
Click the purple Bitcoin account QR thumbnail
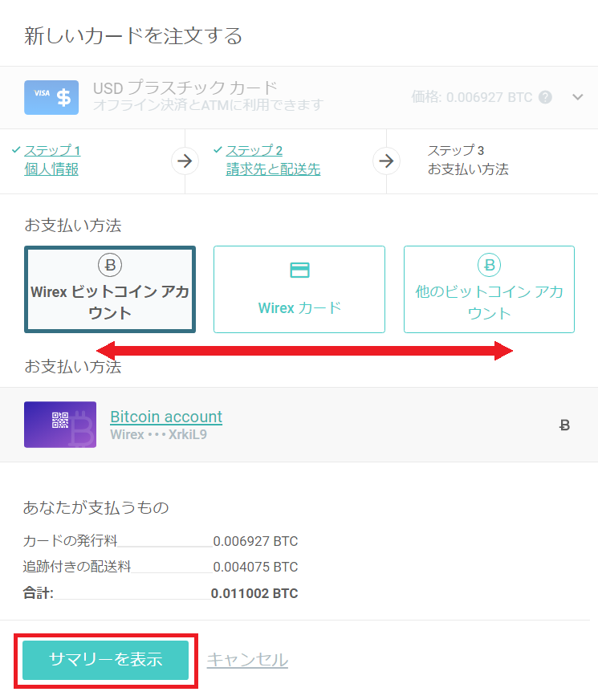click(60, 425)
